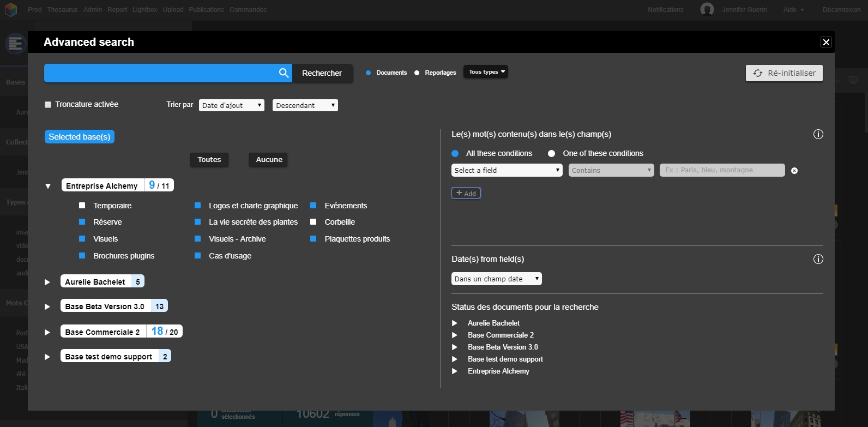Close the Advanced search dialog
This screenshot has width=868, height=427.
[x=826, y=42]
